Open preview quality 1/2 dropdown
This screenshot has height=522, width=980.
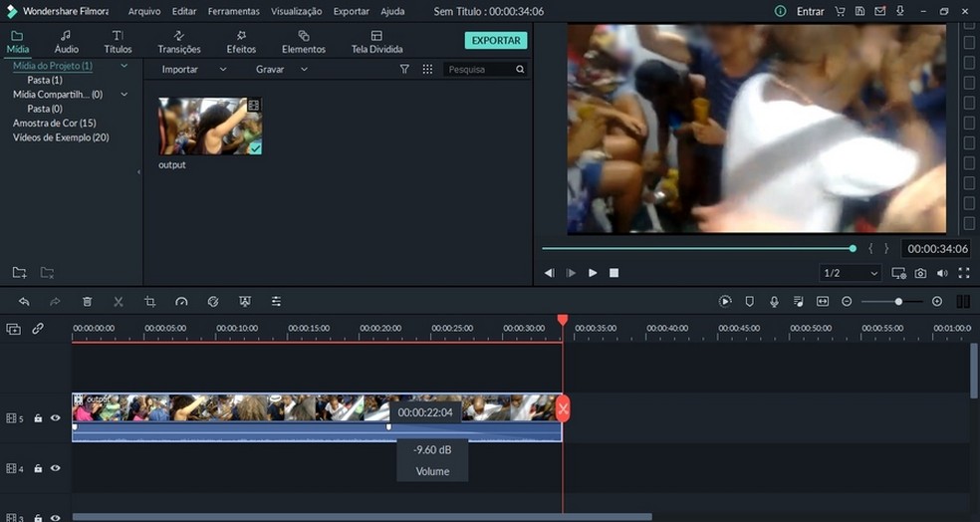pos(851,273)
